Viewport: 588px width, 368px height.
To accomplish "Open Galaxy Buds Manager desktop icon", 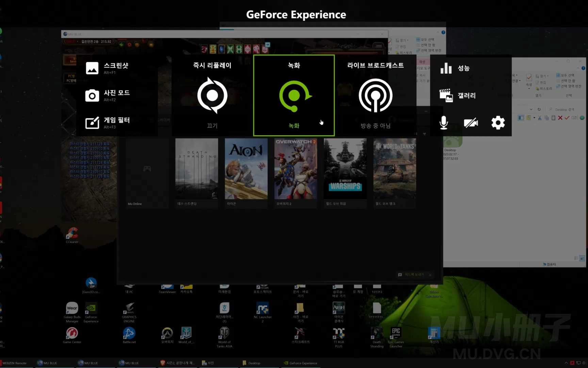I will (x=72, y=312).
